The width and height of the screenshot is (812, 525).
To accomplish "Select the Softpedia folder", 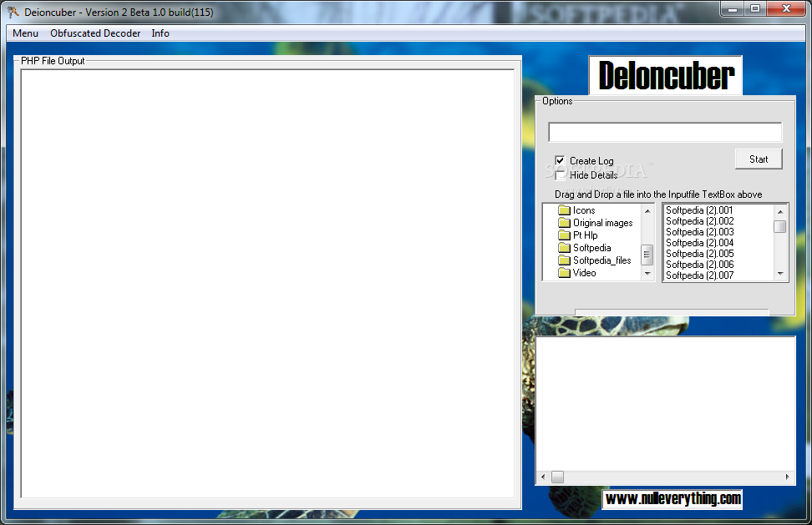I will 592,248.
